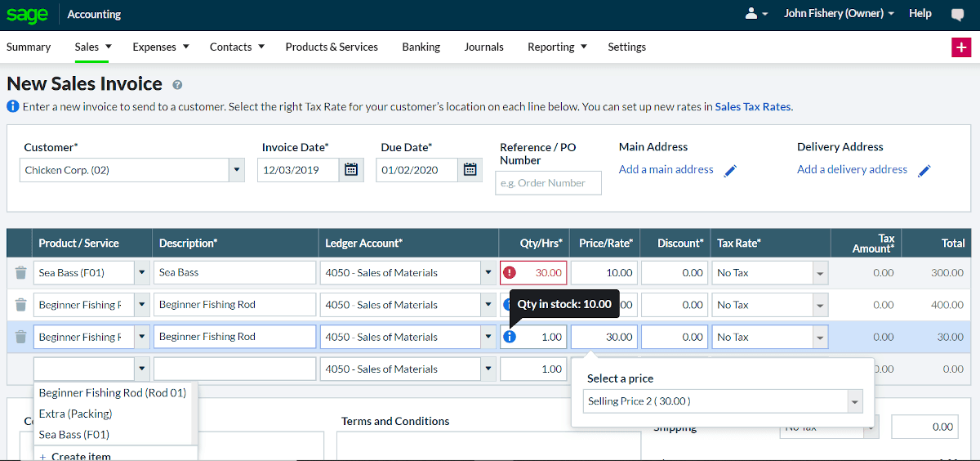Open the Sales Tax Rates link
The image size is (980, 461).
point(752,106)
